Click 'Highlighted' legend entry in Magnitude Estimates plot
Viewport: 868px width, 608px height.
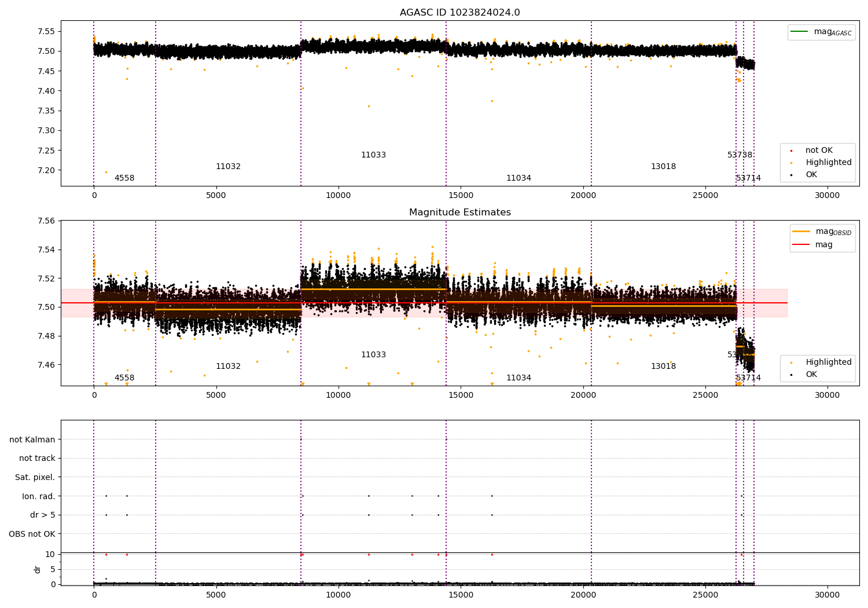[x=821, y=362]
